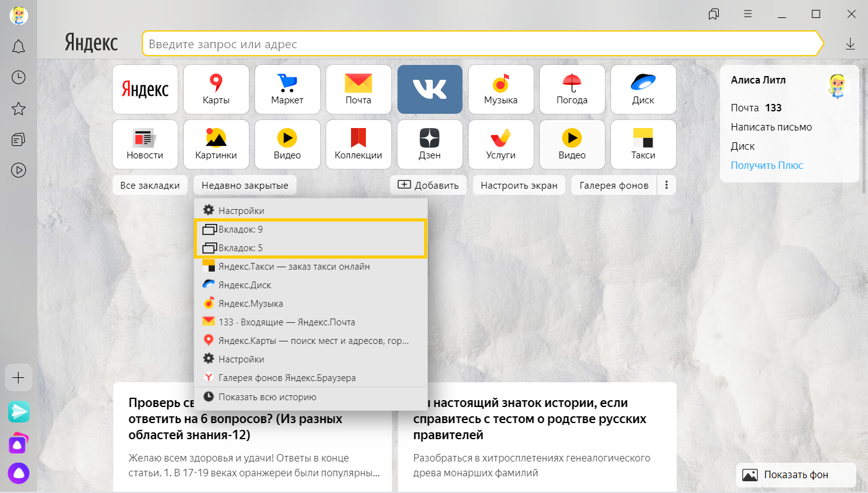Select Показать всю историю

click(311, 397)
